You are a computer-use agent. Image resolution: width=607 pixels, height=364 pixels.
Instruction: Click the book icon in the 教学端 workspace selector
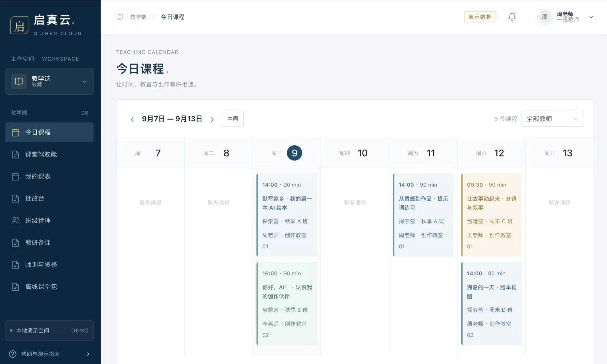19,81
